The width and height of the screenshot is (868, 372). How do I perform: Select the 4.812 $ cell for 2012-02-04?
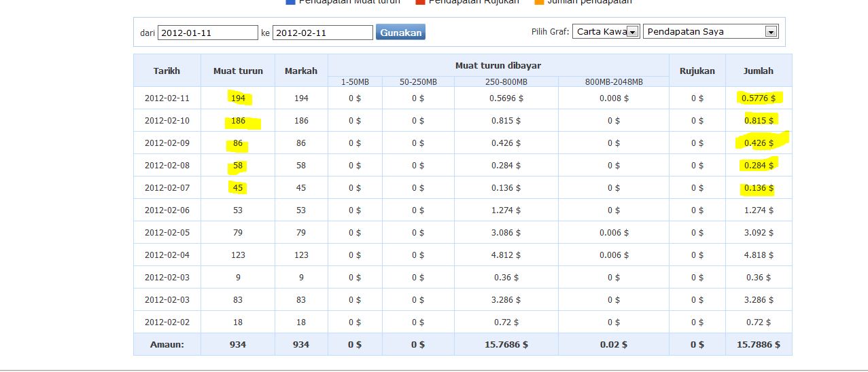click(506, 255)
